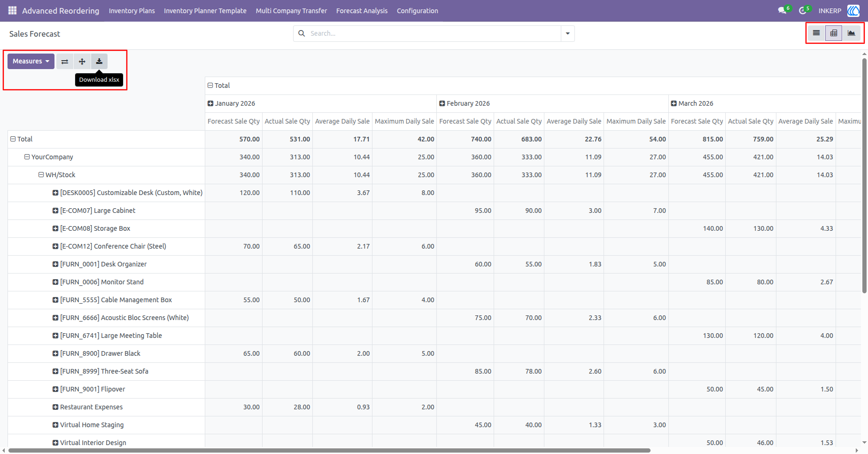Click the horizontal scrollbar thumb
This screenshot has height=454, width=868.
[x=329, y=450]
